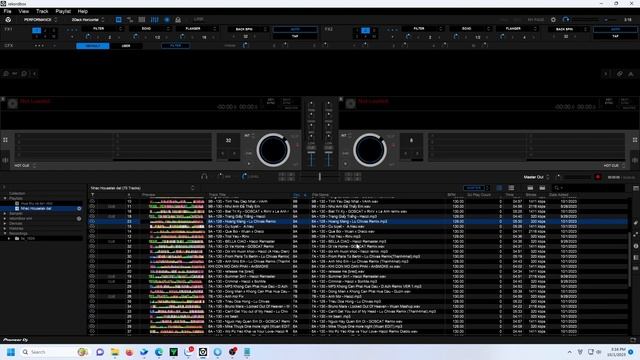Open the 2Deck Horizontal layout dropdown
This screenshot has width=640, height=360.
tap(87, 20)
